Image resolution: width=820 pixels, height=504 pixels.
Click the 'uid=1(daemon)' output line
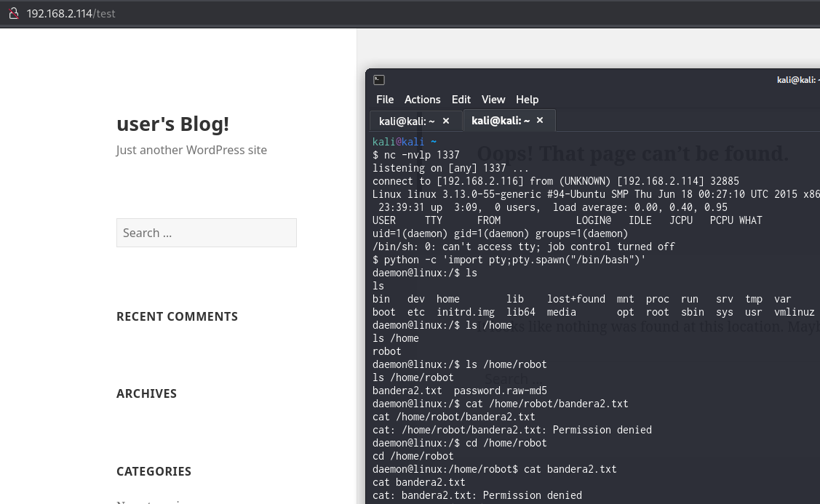500,233
